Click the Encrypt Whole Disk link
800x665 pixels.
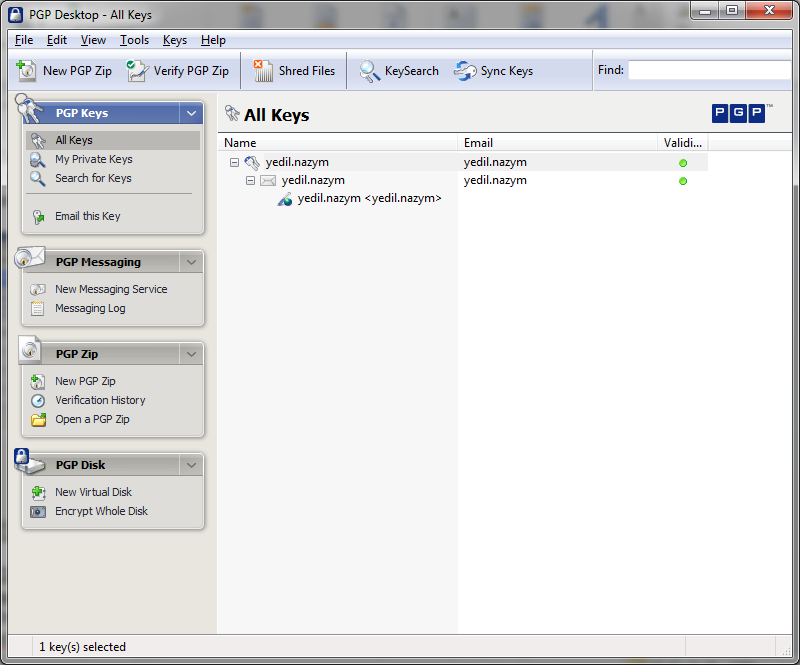click(102, 511)
